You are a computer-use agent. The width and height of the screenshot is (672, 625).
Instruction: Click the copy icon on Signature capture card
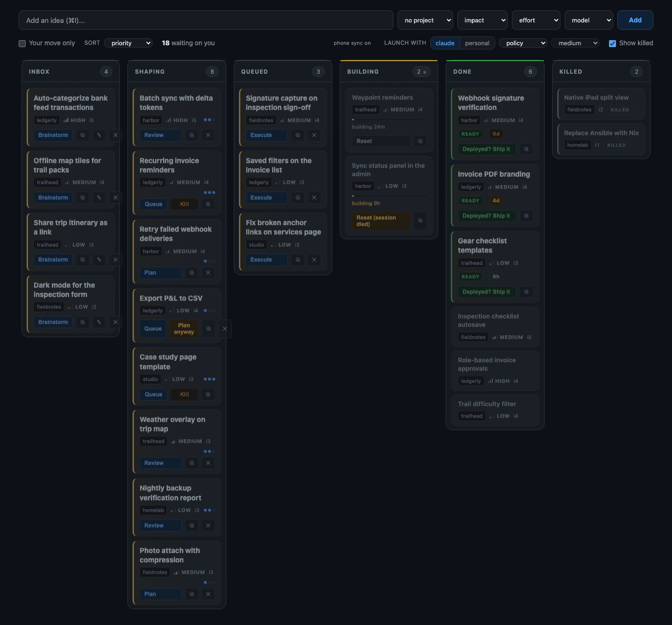[298, 135]
